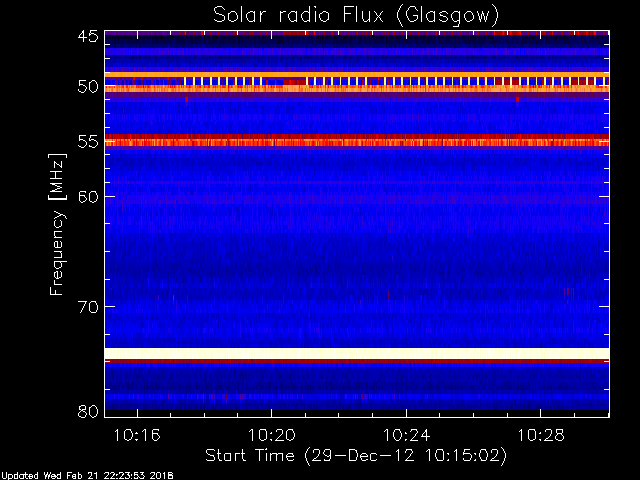Click the 60 frequency axis value

click(88, 197)
